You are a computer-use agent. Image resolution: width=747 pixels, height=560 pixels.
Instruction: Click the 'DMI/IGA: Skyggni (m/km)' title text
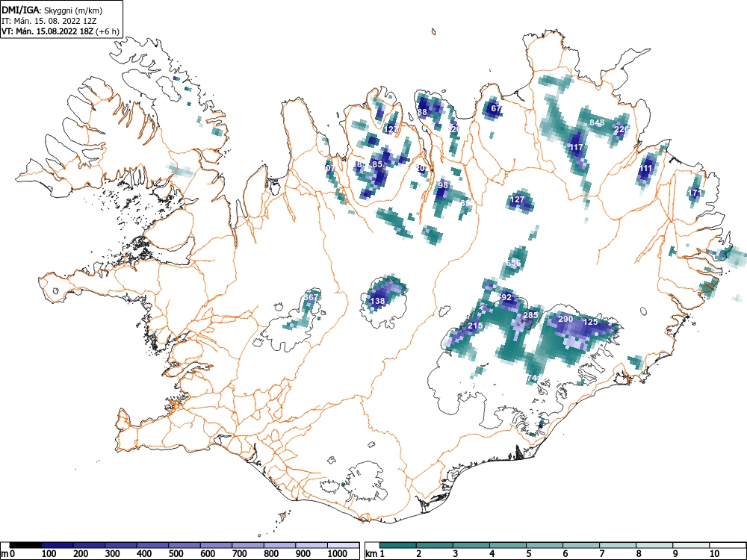[52, 10]
